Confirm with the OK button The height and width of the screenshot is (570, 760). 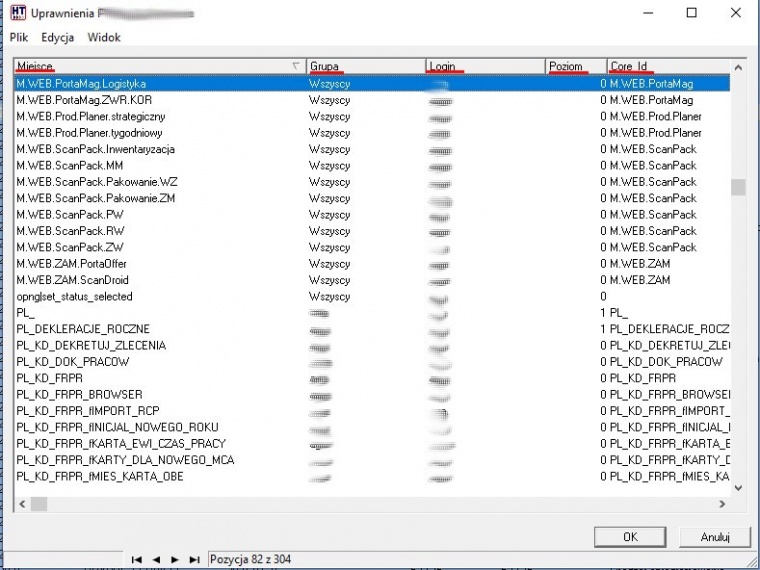coord(630,537)
